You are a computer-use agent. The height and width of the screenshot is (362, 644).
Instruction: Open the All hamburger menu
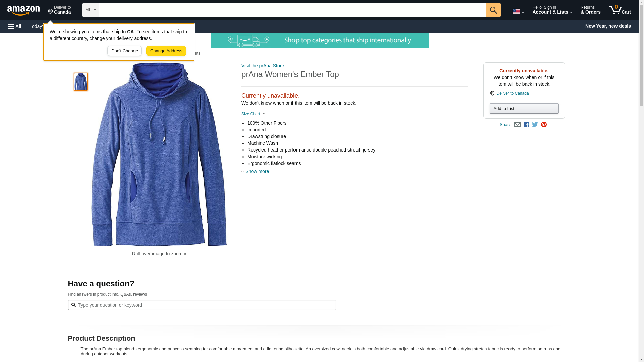tap(15, 26)
